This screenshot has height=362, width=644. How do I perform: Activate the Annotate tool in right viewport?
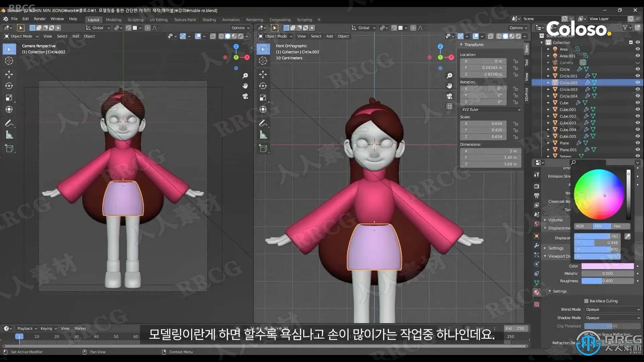click(263, 123)
